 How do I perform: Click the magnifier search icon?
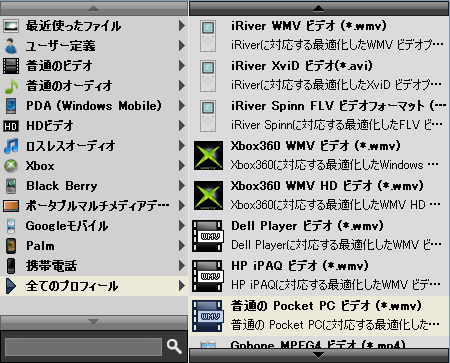(174, 347)
